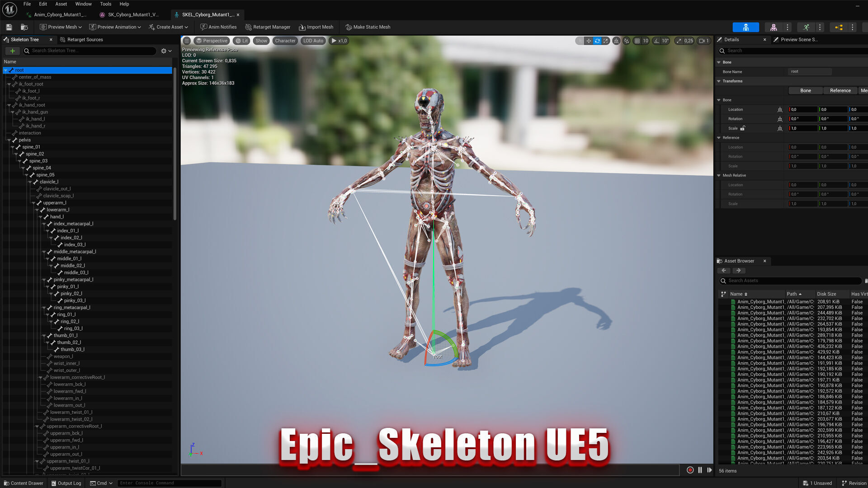Click the red Record animation button
The image size is (868, 488).
(x=690, y=470)
